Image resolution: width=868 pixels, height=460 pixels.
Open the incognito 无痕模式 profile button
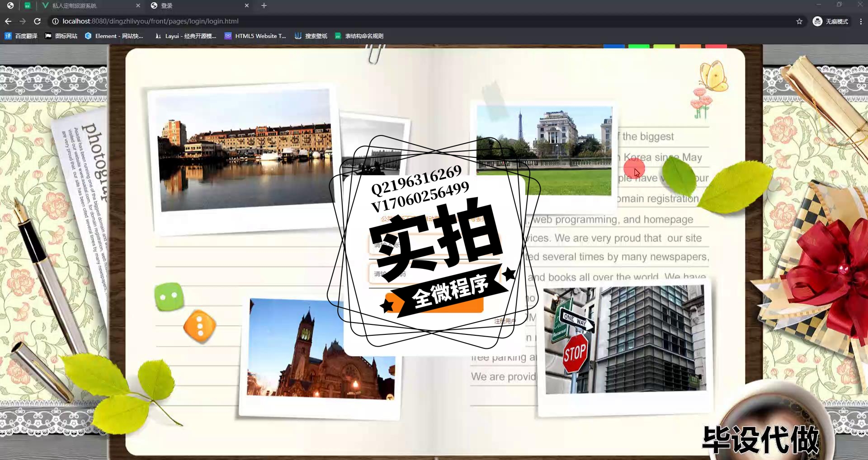(x=830, y=21)
